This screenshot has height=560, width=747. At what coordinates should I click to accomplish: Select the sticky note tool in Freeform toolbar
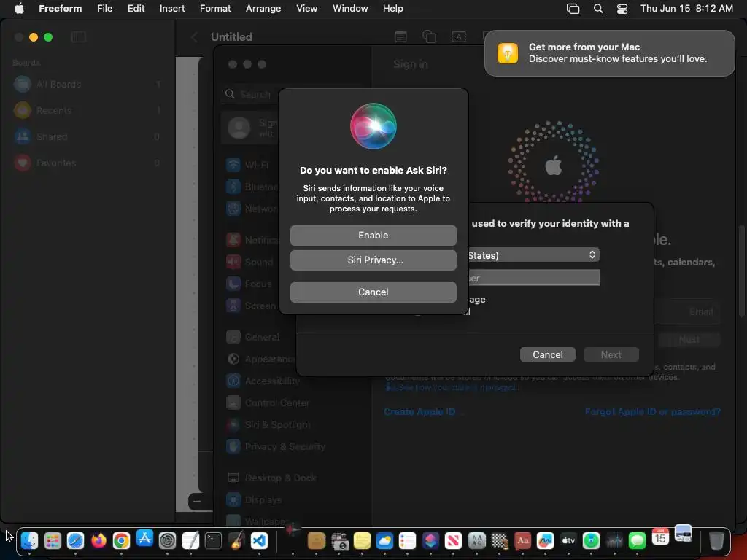[x=400, y=36]
